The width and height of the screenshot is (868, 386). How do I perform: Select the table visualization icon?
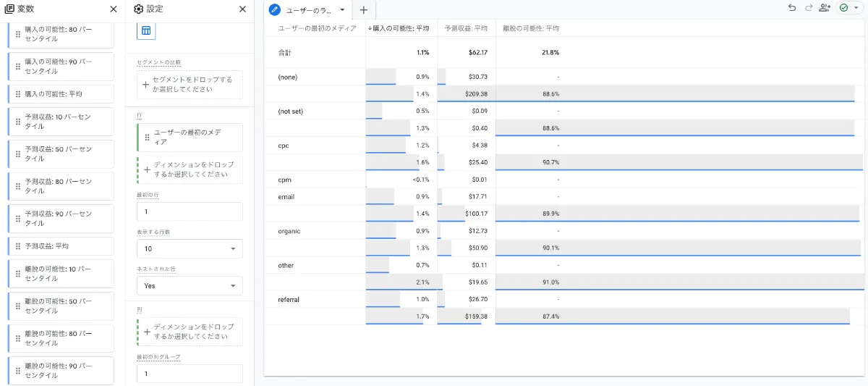click(x=146, y=30)
